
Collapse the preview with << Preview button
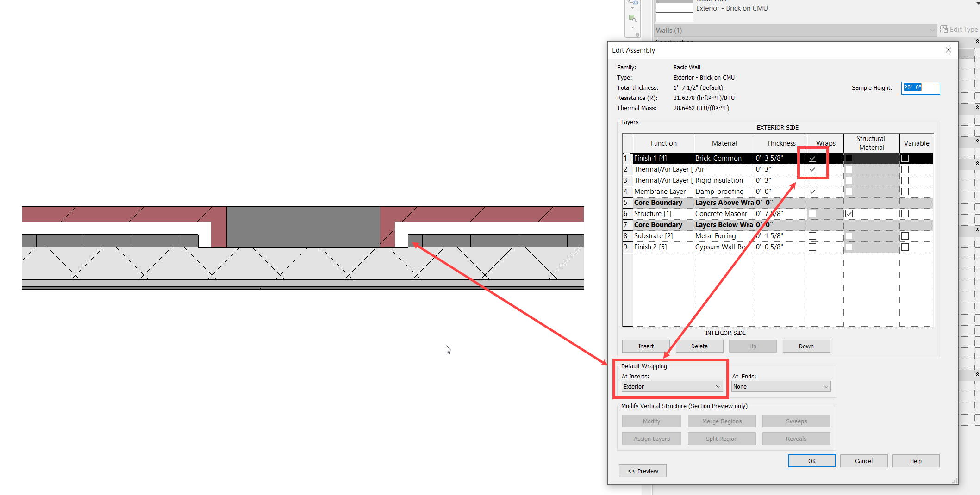(x=643, y=471)
